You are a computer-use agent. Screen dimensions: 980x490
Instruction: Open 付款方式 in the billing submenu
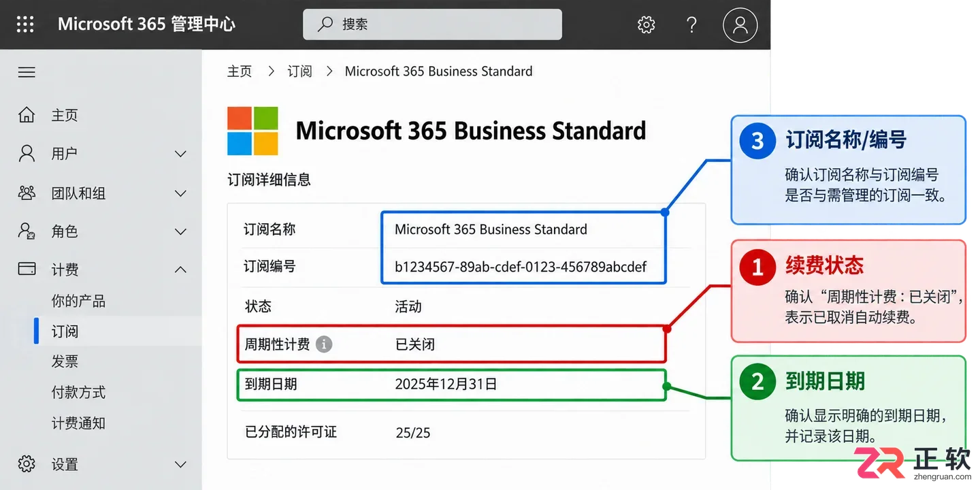78,392
